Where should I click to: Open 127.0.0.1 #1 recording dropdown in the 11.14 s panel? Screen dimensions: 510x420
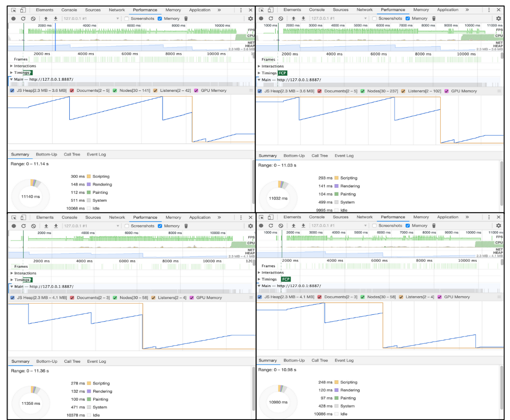(91, 18)
